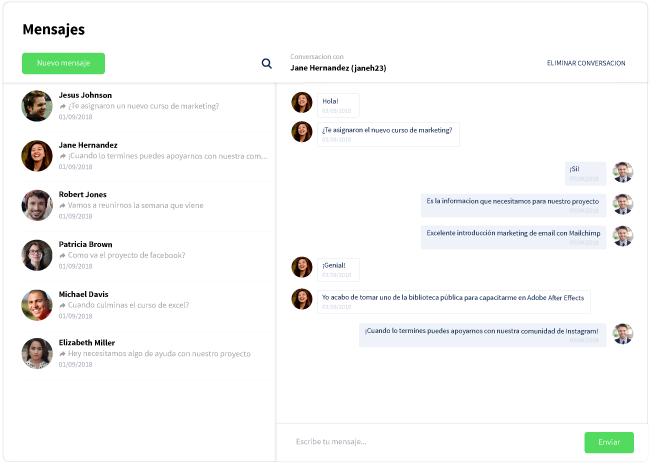Click Jane's avatar beside ¡Genial! message
650x463 pixels.
(302, 267)
